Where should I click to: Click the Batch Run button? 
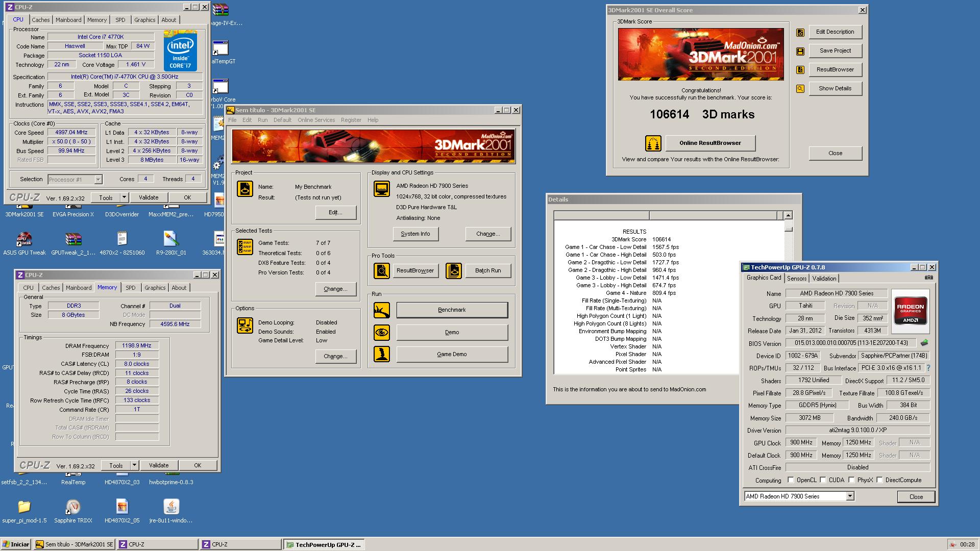click(x=488, y=271)
